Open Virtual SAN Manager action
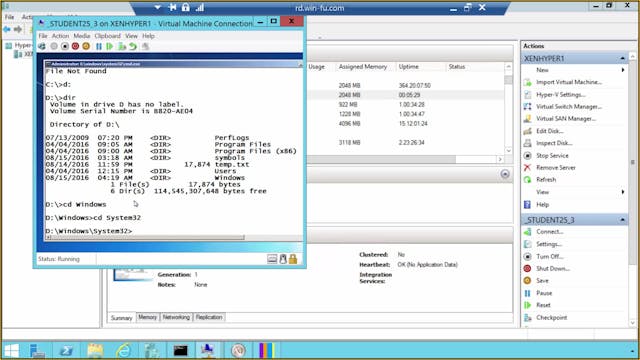This screenshot has width=640, height=360. (x=566, y=119)
